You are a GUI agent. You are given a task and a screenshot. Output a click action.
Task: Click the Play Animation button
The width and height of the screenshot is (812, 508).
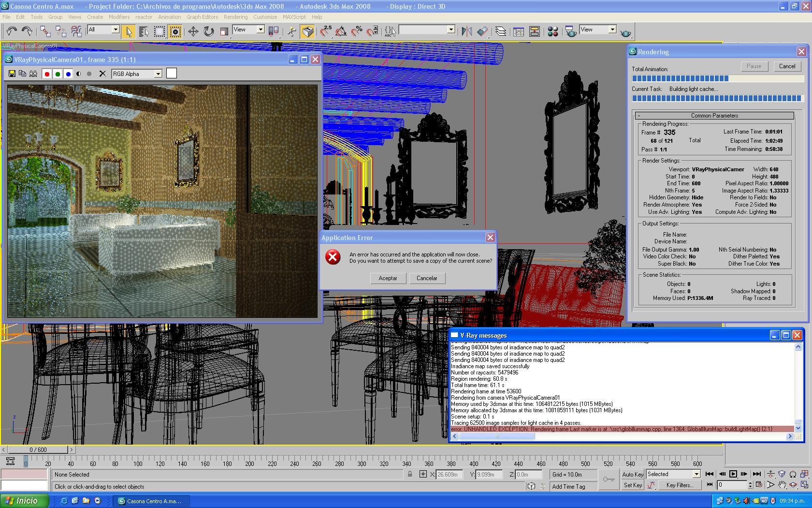[x=733, y=474]
